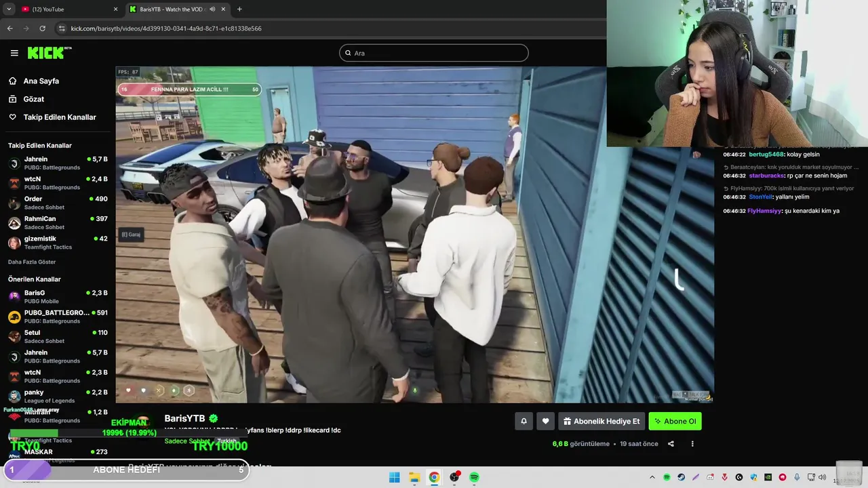Open the PUBG_BATTLEGRO... channel

[58, 317]
